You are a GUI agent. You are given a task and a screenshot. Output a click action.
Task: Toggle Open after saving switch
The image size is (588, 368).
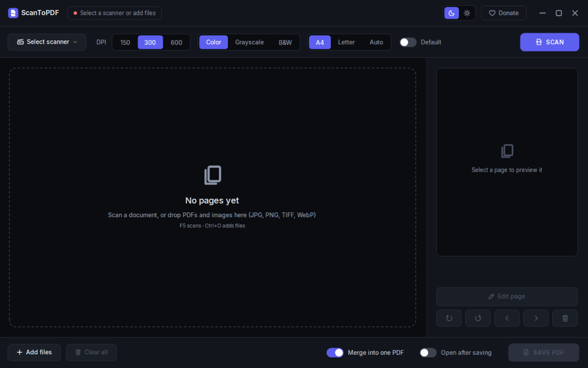coord(428,353)
